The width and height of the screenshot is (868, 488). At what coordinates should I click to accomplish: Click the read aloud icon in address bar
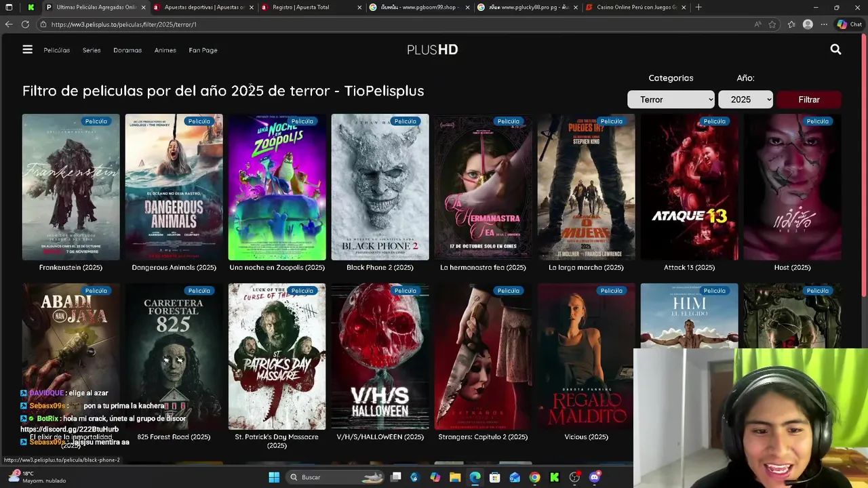[x=757, y=24]
